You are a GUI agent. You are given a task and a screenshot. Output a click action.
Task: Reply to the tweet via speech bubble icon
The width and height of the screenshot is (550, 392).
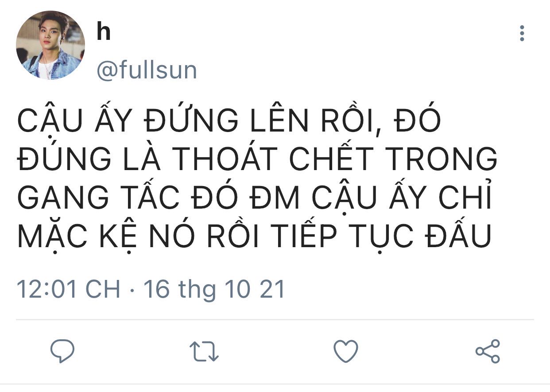(x=62, y=351)
